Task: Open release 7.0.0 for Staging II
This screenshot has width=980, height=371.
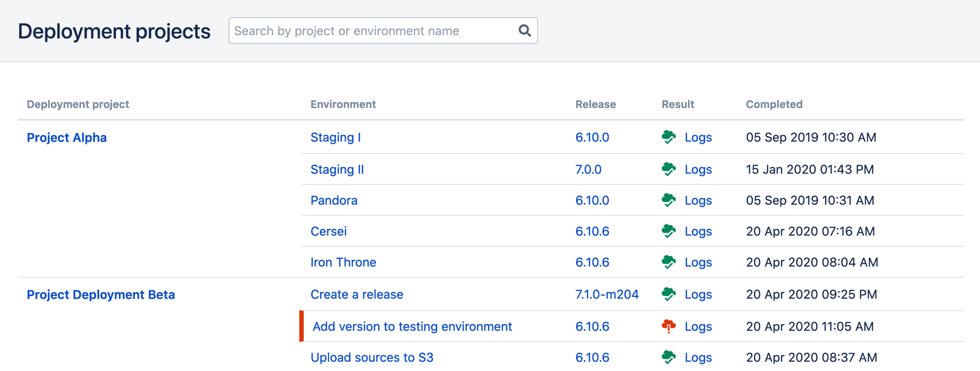Action: 588,169
